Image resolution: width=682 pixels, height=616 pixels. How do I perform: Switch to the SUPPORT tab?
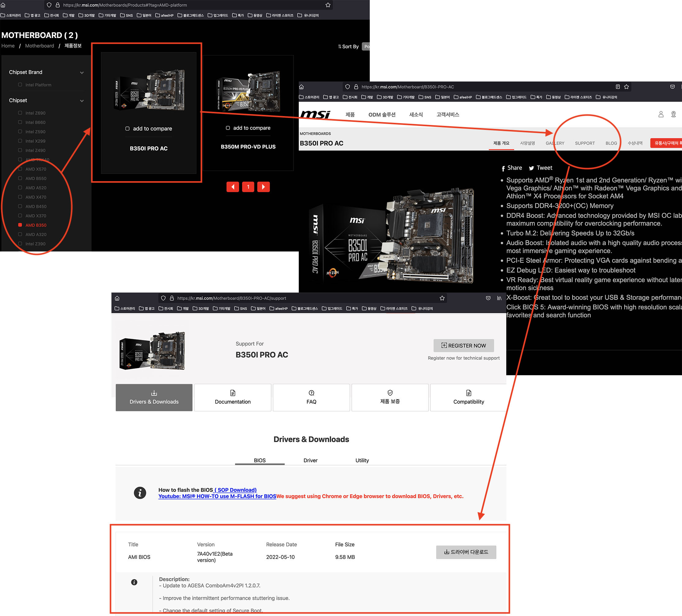[585, 143]
